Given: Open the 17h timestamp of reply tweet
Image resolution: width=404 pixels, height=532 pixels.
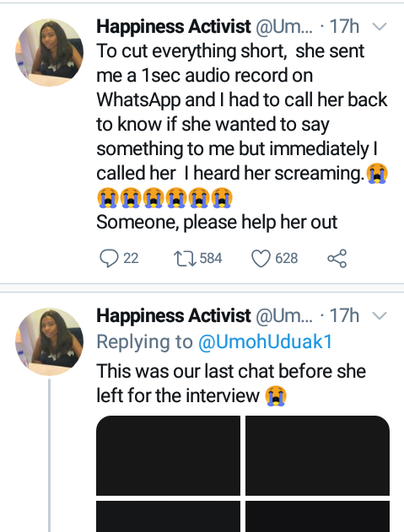Looking at the screenshot, I should [344, 316].
